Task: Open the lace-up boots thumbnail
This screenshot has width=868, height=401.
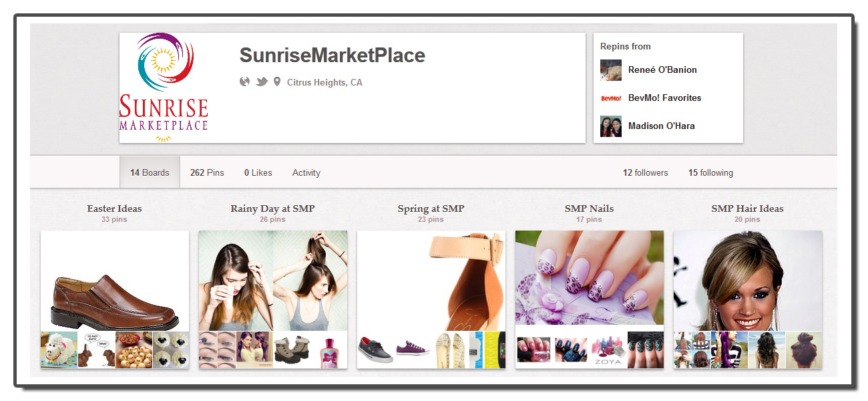Action: pos(291,350)
